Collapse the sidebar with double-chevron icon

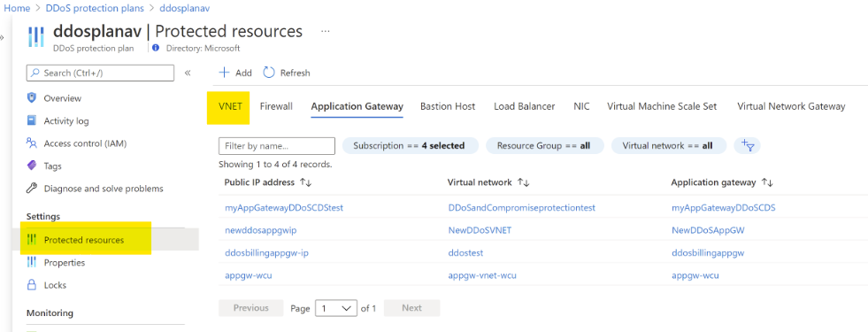point(188,73)
